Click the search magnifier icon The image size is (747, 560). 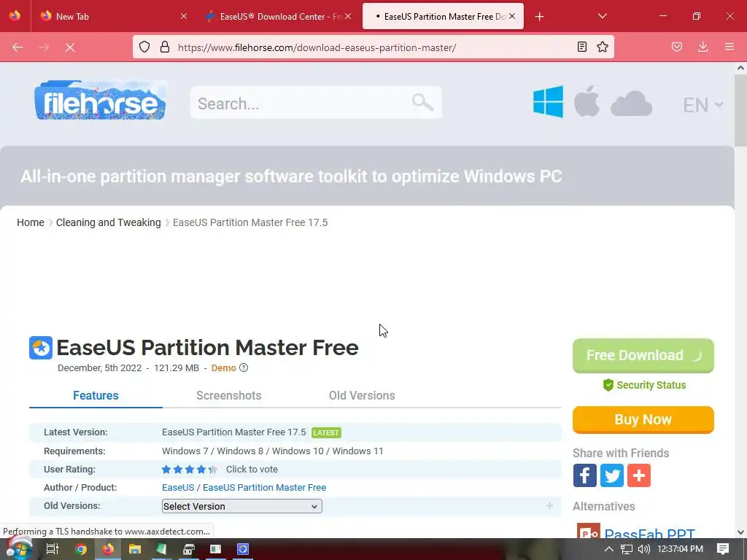(x=422, y=102)
